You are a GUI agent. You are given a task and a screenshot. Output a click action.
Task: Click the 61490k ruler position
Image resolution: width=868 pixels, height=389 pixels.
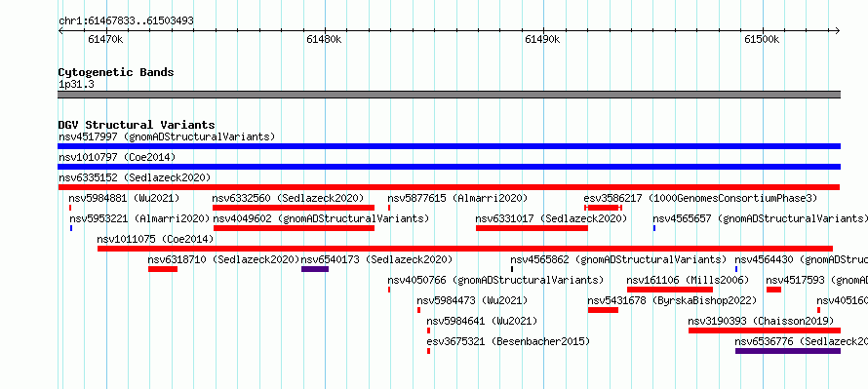pos(543,39)
